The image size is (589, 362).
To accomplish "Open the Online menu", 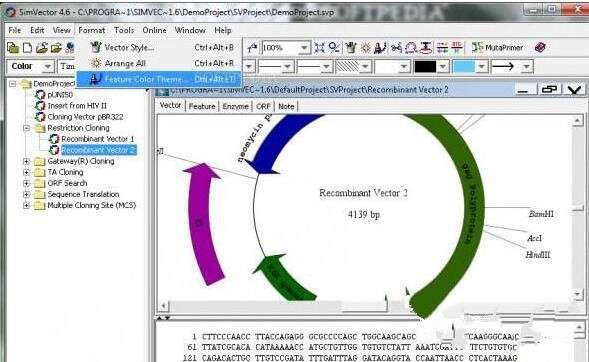I will [154, 30].
